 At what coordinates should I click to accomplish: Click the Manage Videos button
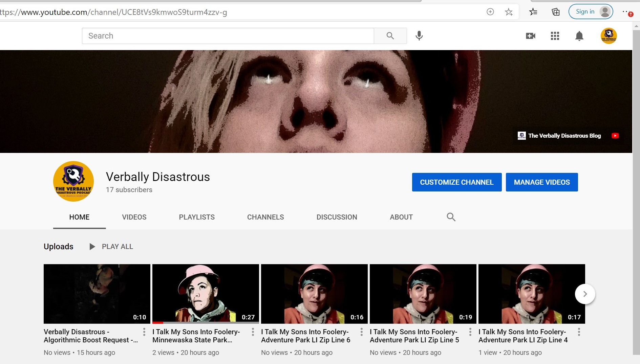click(541, 182)
